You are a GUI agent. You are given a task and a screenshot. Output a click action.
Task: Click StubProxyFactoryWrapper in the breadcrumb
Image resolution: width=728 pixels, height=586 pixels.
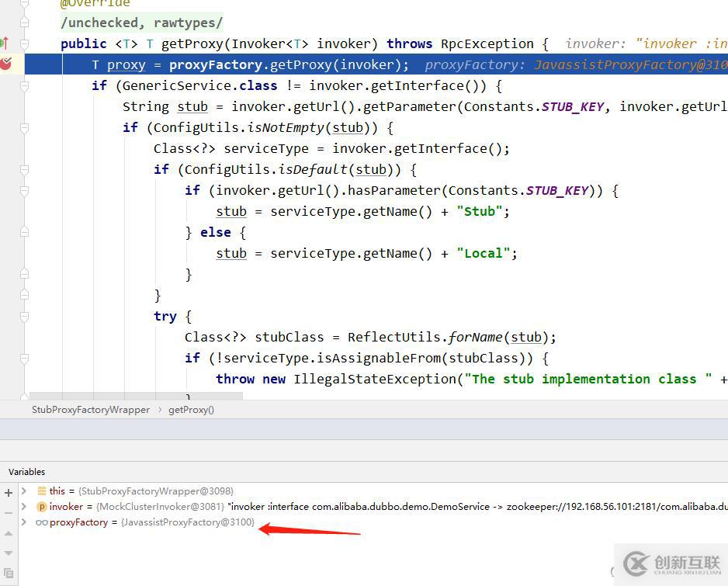(90, 409)
